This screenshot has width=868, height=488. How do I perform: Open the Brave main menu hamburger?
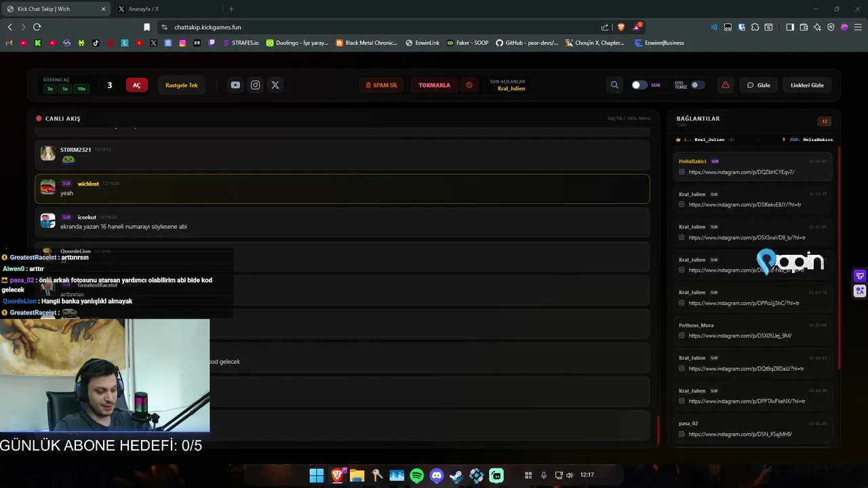[858, 27]
